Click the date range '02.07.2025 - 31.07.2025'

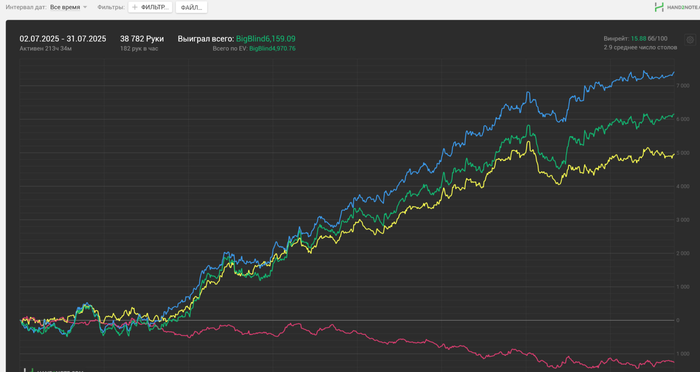coord(63,39)
